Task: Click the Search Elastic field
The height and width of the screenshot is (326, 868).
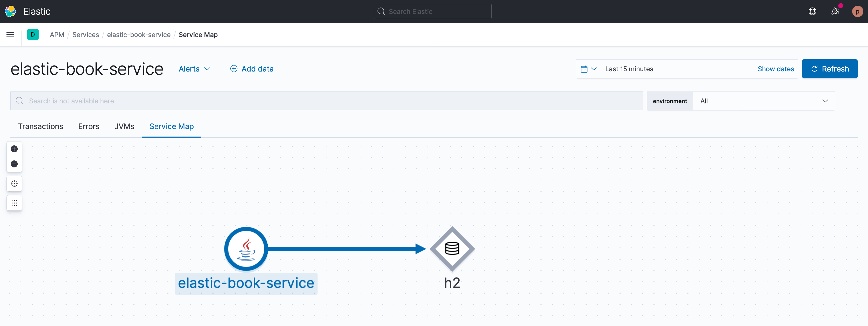Action: (x=432, y=11)
